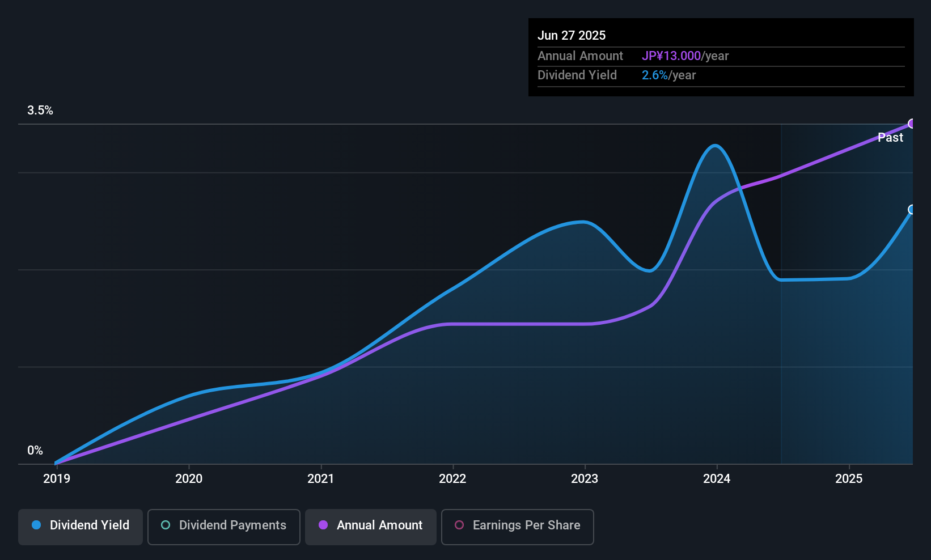Show the Earnings Per Share series
The width and height of the screenshot is (931, 560).
(517, 526)
